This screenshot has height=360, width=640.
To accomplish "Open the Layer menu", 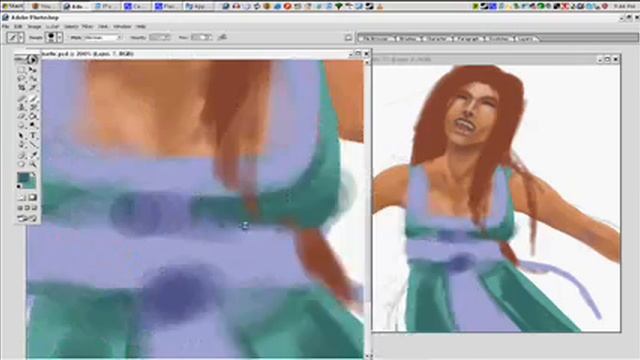I will tap(52, 27).
